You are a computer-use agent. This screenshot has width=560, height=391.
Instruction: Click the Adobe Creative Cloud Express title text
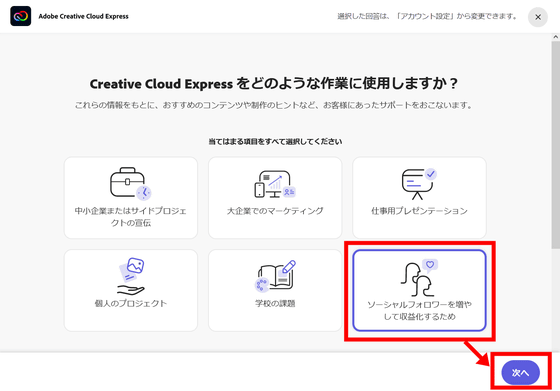click(x=84, y=16)
